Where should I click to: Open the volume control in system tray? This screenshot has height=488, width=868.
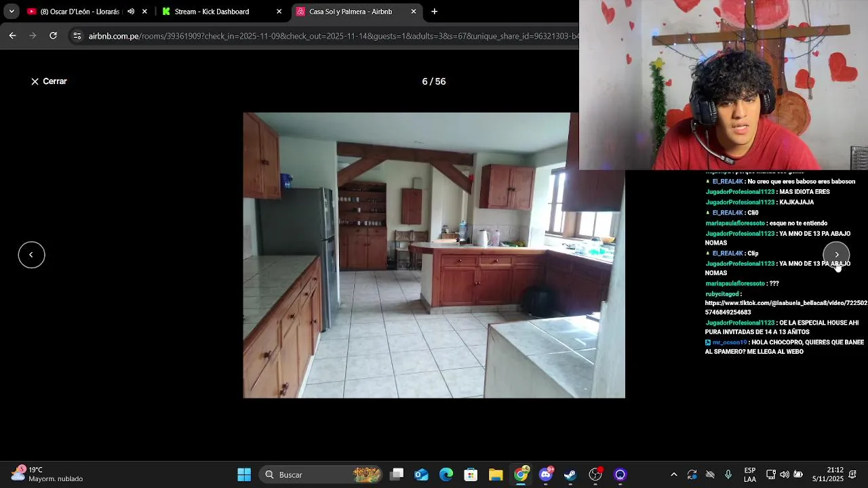tap(785, 474)
